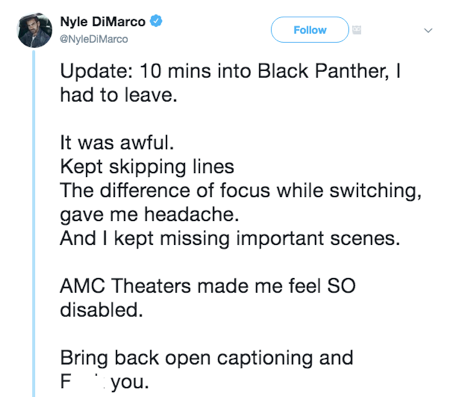Click the "gave me headache." line

150,214
